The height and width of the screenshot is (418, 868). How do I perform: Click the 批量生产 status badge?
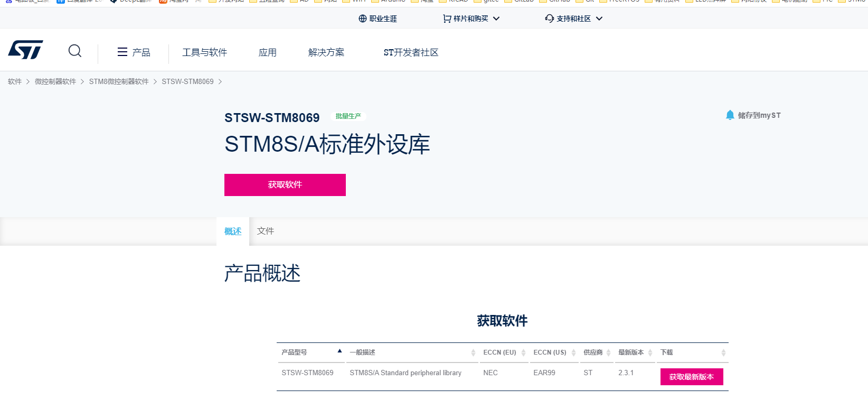(x=348, y=116)
